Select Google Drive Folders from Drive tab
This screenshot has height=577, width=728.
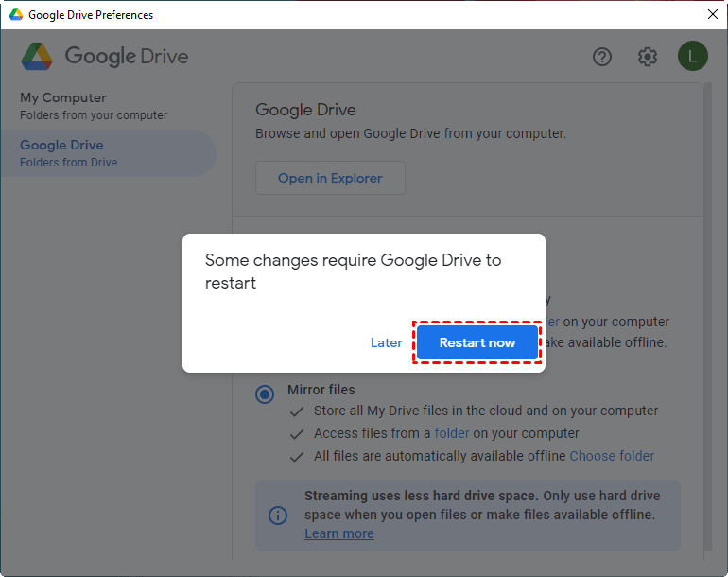click(108, 153)
